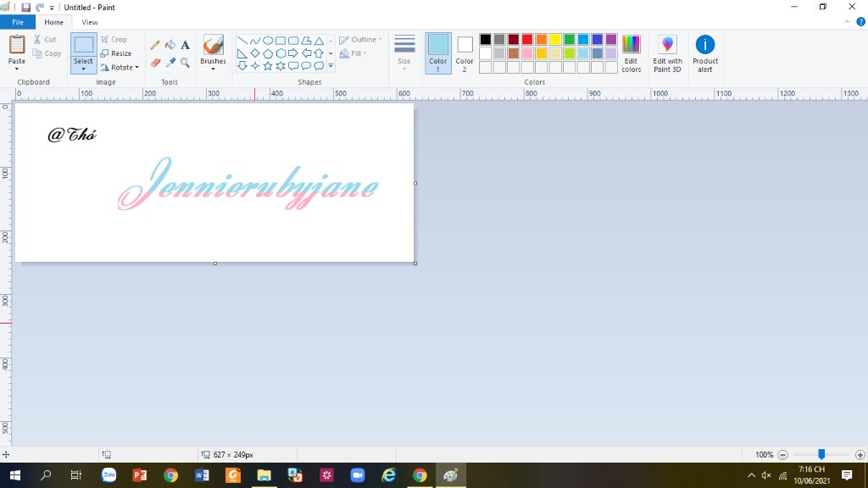This screenshot has height=488, width=868.
Task: Select the Color picker eyedropper tool
Action: [x=170, y=63]
